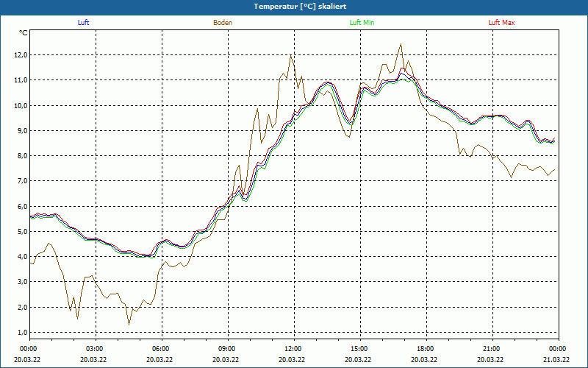Image resolution: width=588 pixels, height=368 pixels.
Task: Click the 12,0 y-axis value
Action: [x=21, y=55]
